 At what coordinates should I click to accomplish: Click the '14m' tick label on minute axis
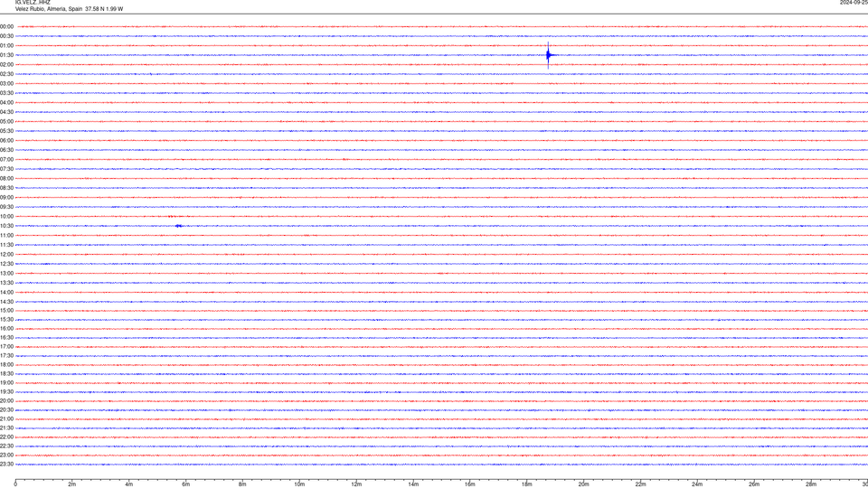click(x=413, y=484)
